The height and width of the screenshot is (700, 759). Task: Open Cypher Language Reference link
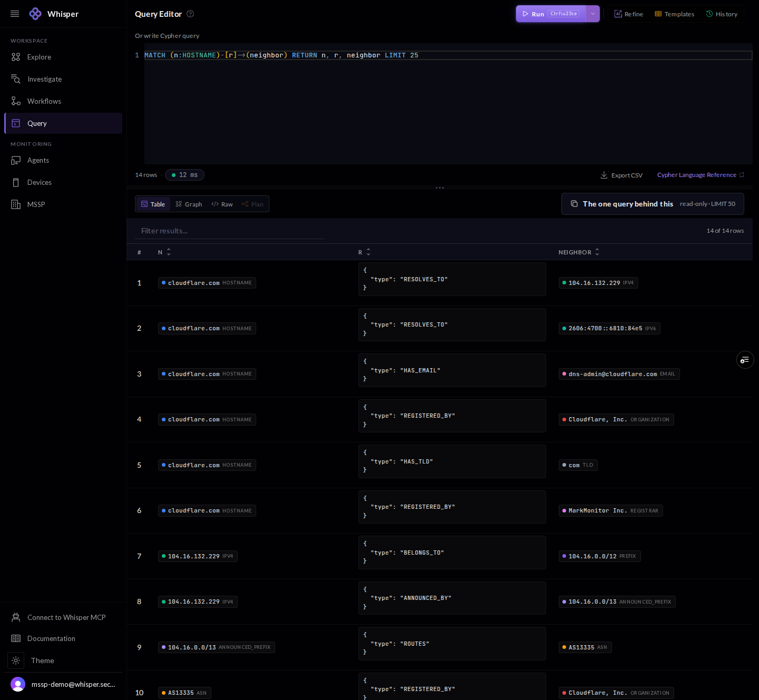tap(700, 175)
